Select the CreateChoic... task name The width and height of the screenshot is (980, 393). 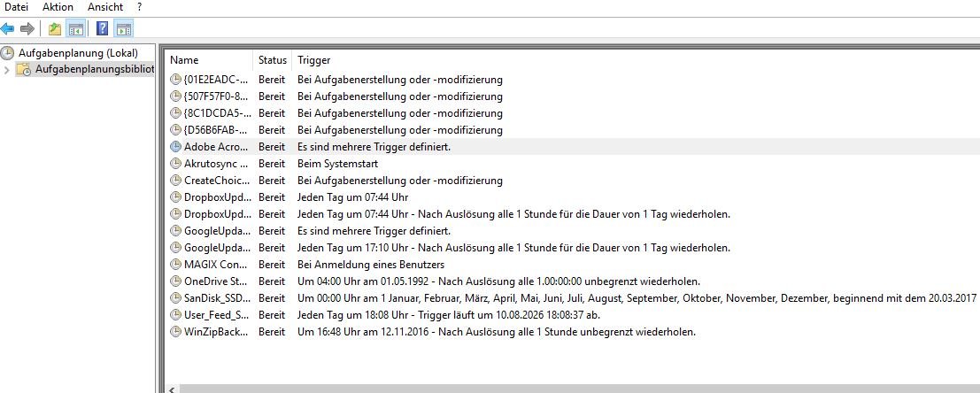click(x=216, y=181)
